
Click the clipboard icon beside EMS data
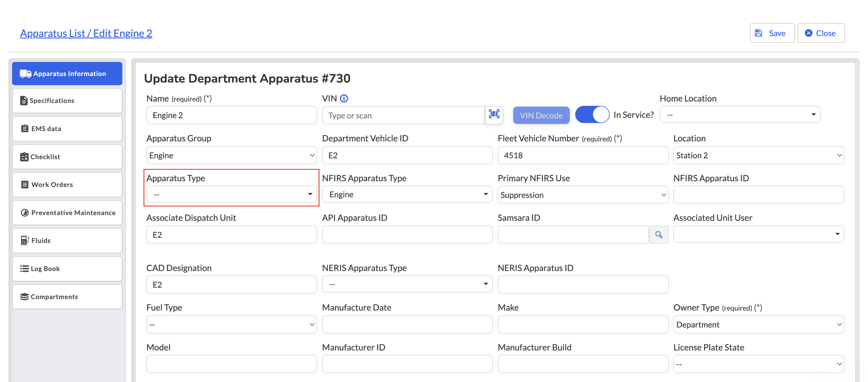click(25, 128)
